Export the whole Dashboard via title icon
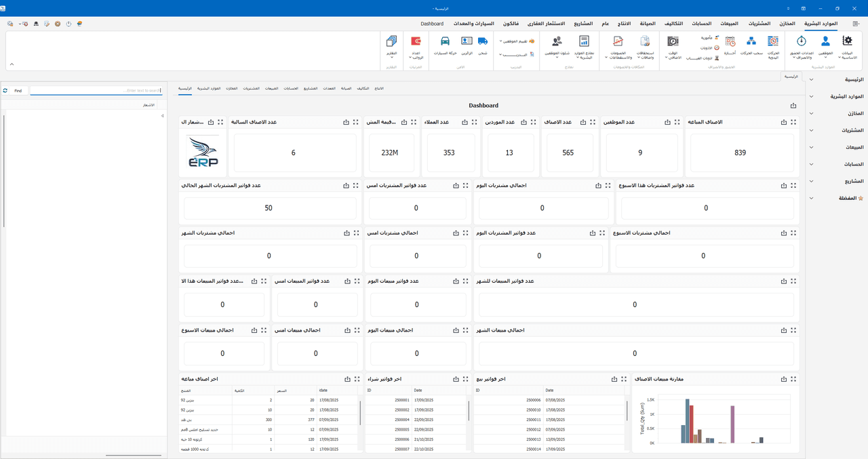Viewport: 868px width, 459px height. [793, 106]
